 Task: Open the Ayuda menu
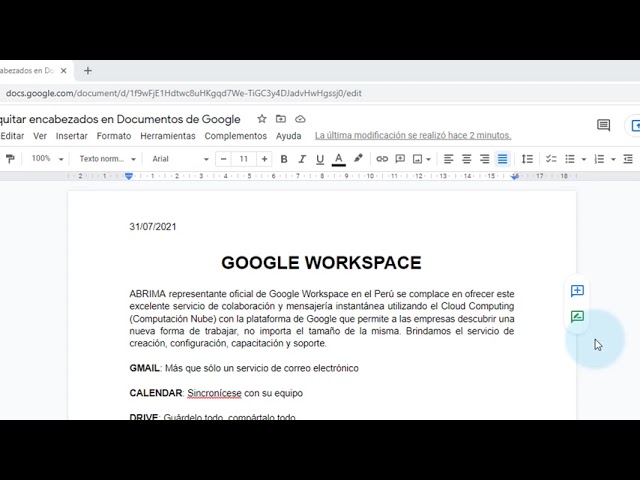tap(289, 136)
